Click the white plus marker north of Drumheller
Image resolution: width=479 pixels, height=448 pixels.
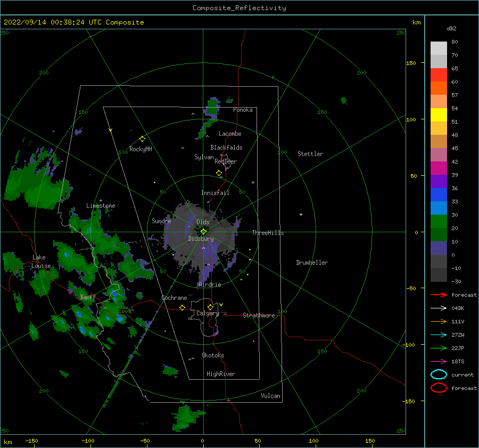pos(301,214)
